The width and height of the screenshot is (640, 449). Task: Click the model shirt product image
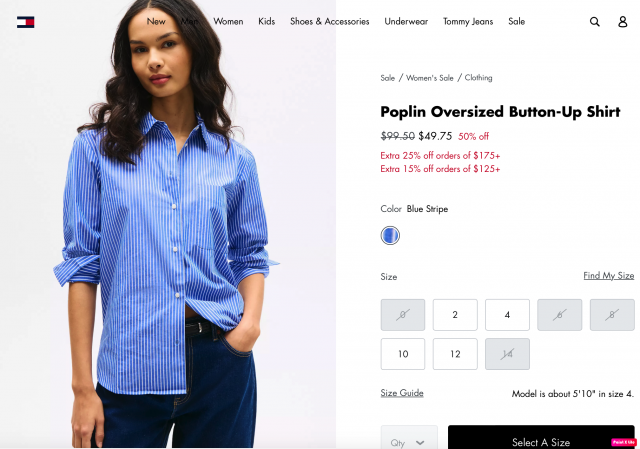pyautogui.click(x=168, y=224)
